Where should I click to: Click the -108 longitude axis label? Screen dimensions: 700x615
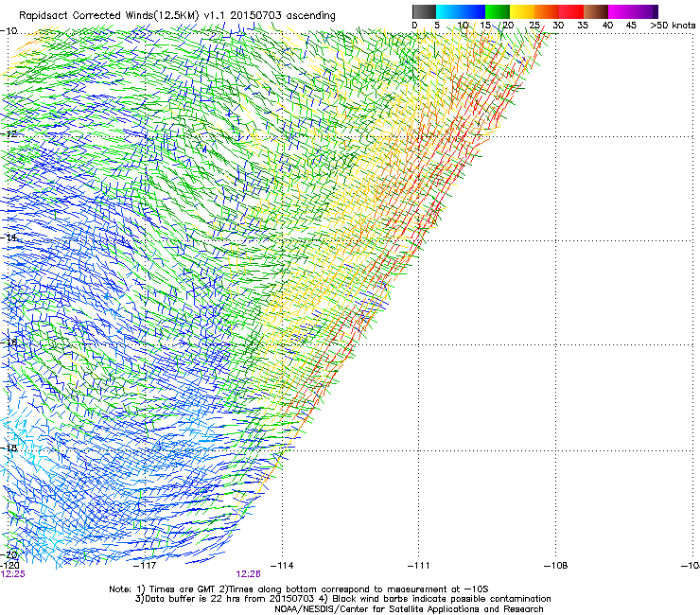(x=556, y=566)
